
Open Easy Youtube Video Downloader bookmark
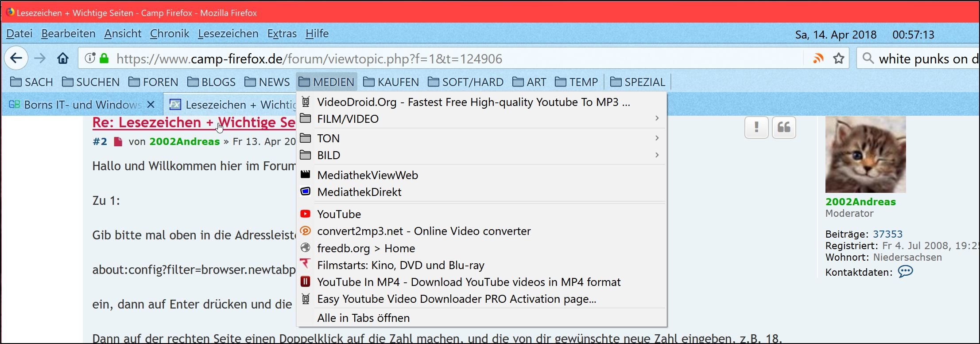(481, 299)
